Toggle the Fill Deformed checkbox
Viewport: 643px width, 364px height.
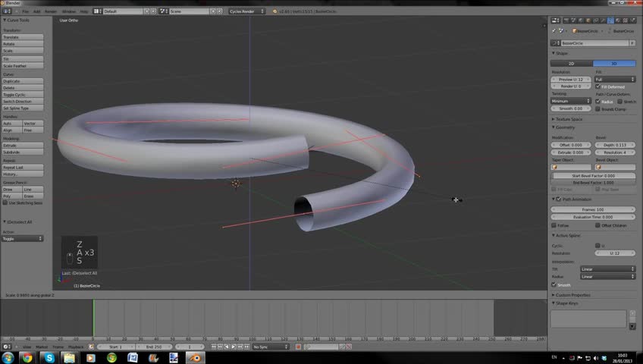pos(598,86)
